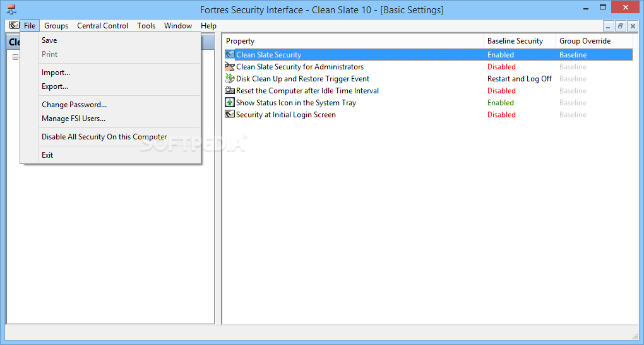
Task: Select the Clean Slate Security row text
Action: pyautogui.click(x=268, y=55)
